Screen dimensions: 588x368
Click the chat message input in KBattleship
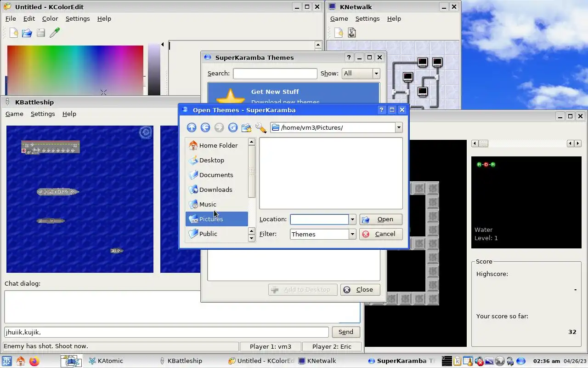pyautogui.click(x=167, y=332)
